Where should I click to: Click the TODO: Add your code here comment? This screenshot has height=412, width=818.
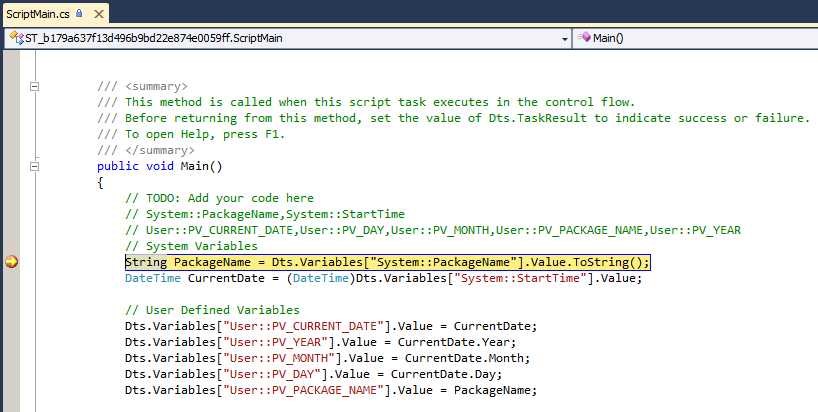point(220,198)
